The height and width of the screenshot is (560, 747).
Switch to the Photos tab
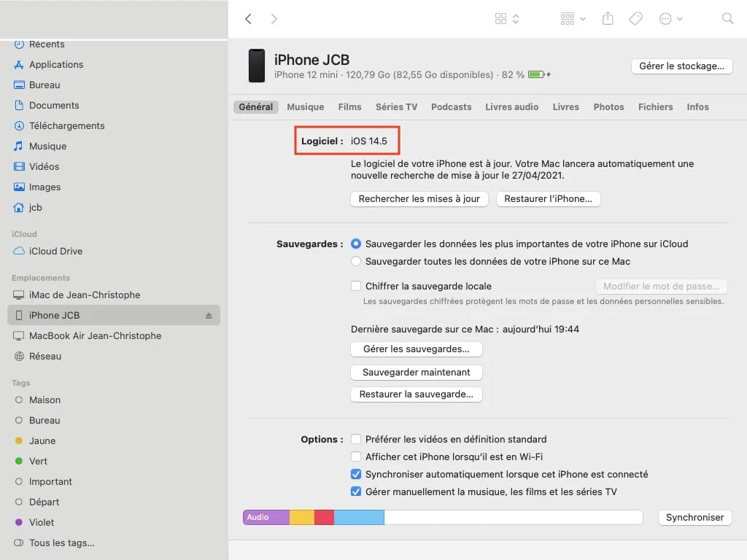[x=608, y=107]
